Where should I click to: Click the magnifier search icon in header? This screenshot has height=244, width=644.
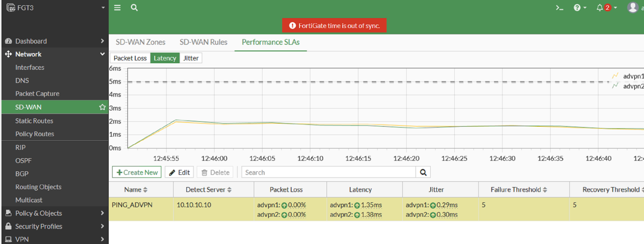tap(134, 8)
